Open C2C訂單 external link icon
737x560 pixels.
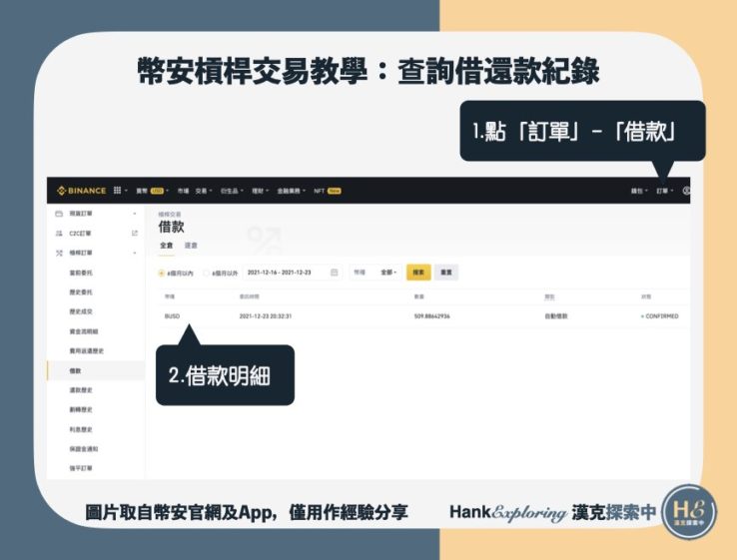135,233
